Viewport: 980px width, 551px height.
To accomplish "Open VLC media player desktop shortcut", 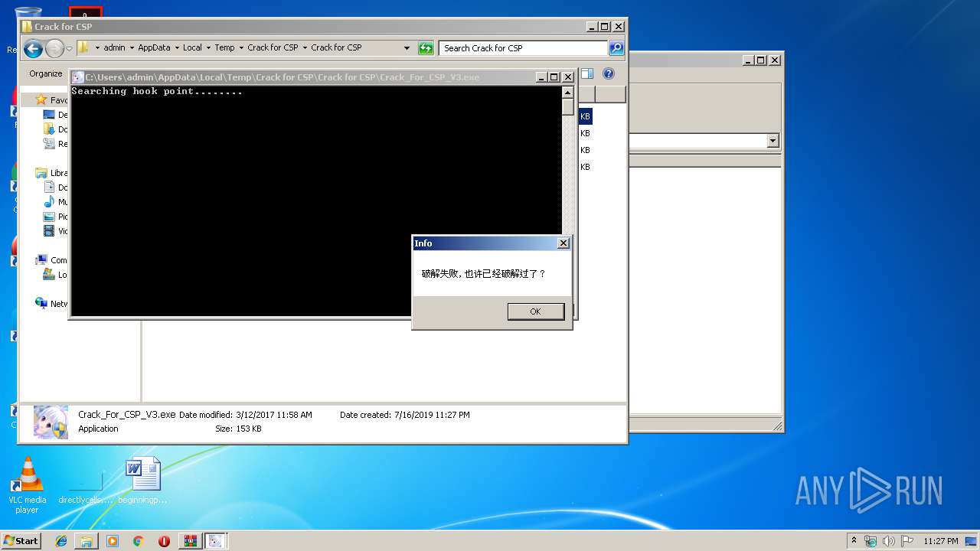I will coord(27,484).
